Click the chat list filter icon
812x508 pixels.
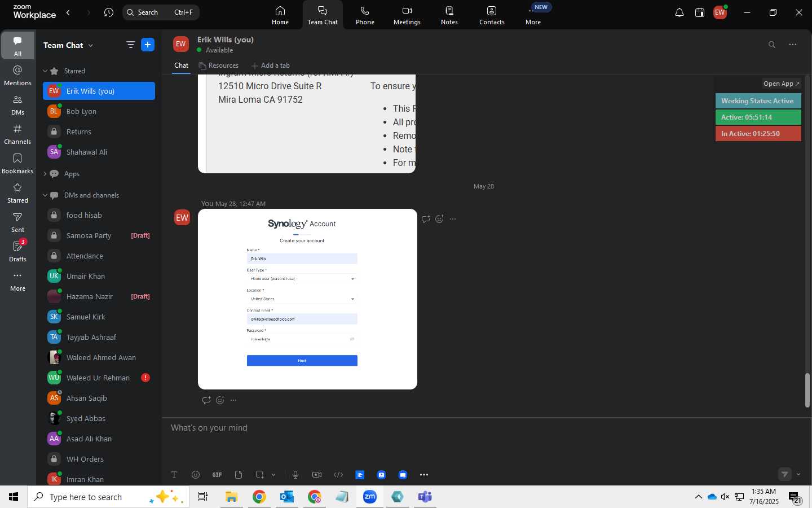[130, 45]
